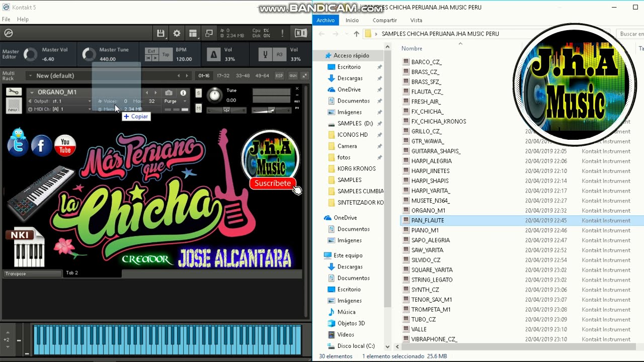The height and width of the screenshot is (362, 644).
Task: Open the KSP multi script editor
Action: tap(279, 76)
